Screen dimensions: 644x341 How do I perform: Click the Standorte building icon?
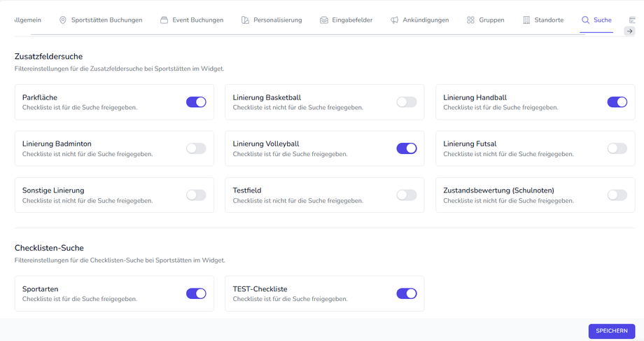point(526,20)
